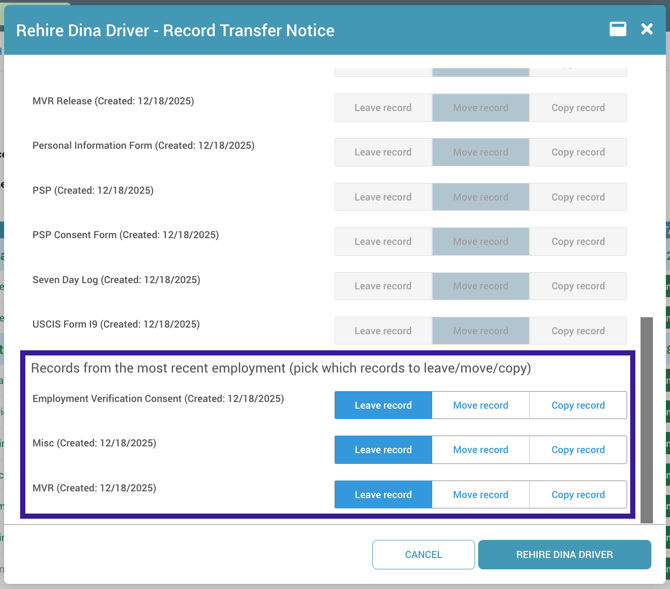Pick Copy record for MVR
The height and width of the screenshot is (589, 670).
tap(578, 494)
